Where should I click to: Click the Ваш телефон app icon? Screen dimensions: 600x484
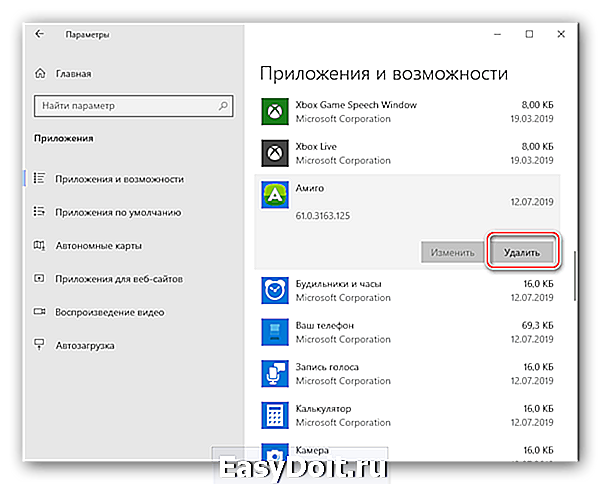(x=275, y=332)
